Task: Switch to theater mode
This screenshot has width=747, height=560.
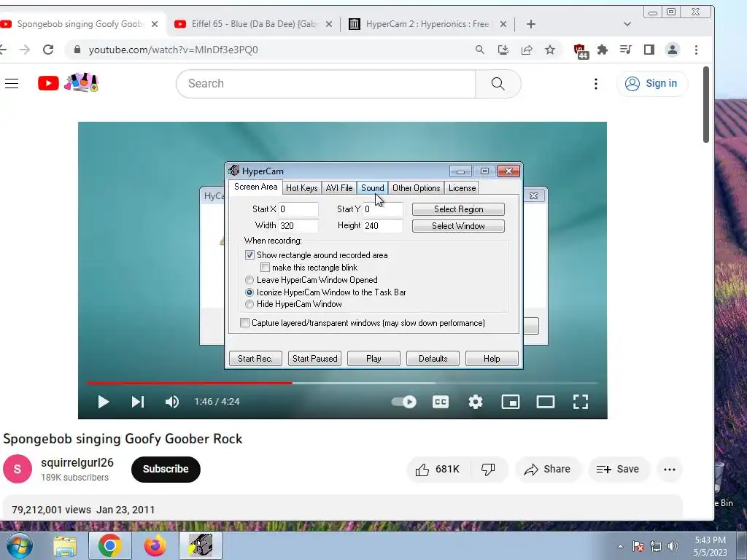Action: (546, 402)
